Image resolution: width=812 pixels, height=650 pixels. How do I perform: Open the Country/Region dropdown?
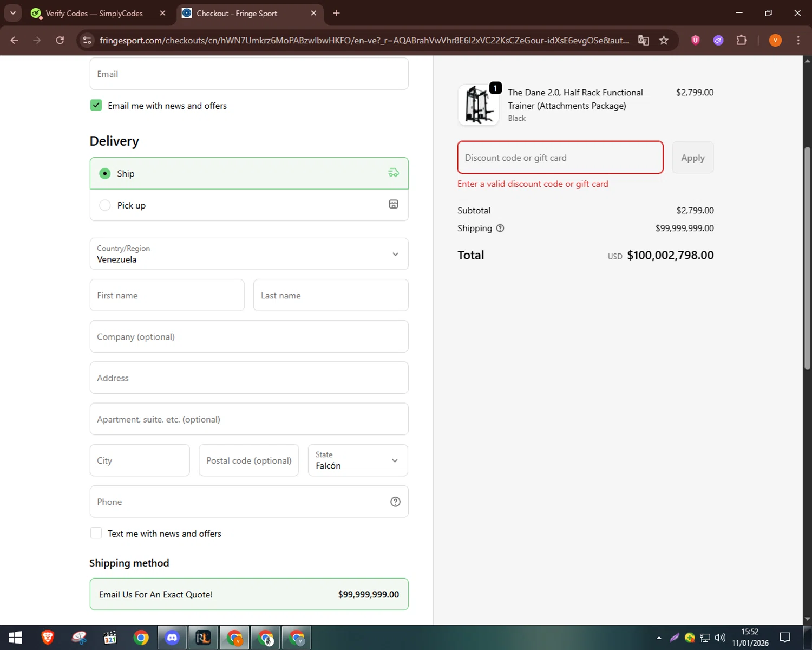249,254
